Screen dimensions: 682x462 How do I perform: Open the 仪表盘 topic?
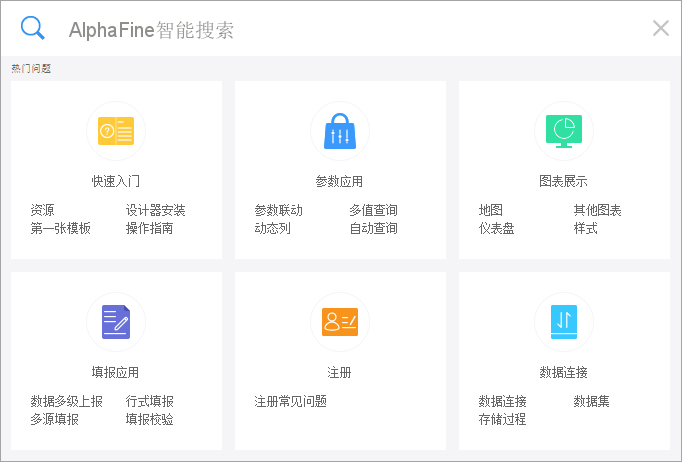tap(496, 228)
